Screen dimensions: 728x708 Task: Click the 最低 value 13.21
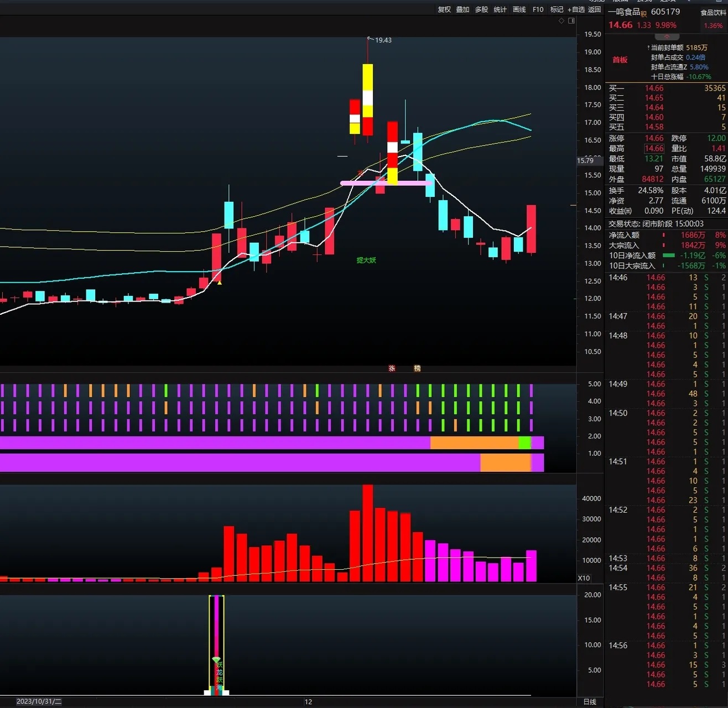654,159
